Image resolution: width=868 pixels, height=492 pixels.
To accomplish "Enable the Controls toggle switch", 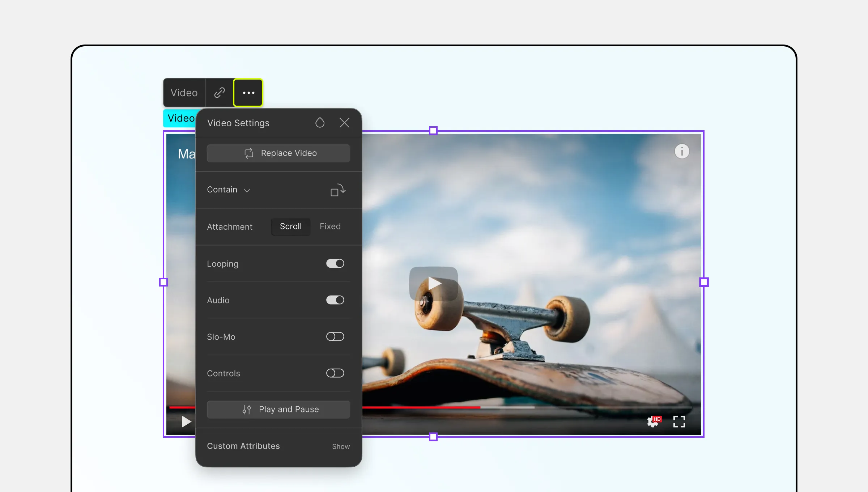I will point(336,373).
